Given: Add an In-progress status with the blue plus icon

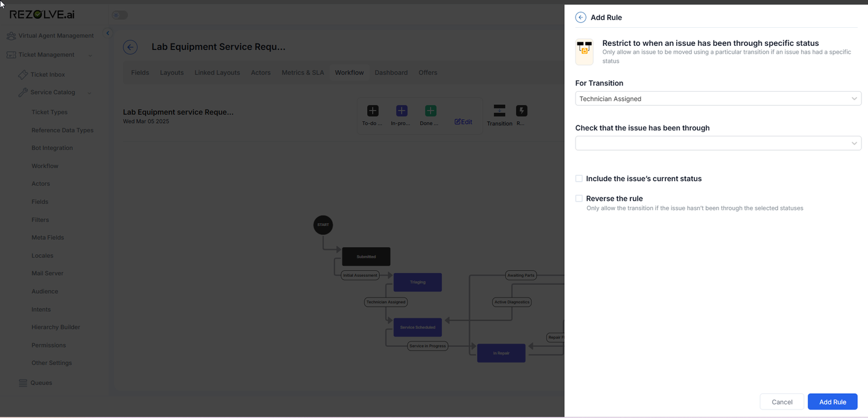Looking at the screenshot, I should click(x=401, y=111).
